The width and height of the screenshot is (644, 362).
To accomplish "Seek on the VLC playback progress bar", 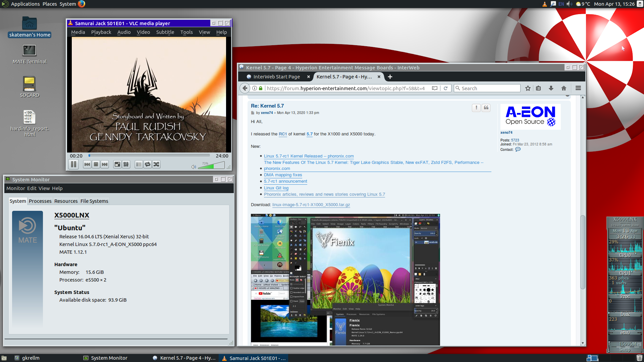I will 149,156.
